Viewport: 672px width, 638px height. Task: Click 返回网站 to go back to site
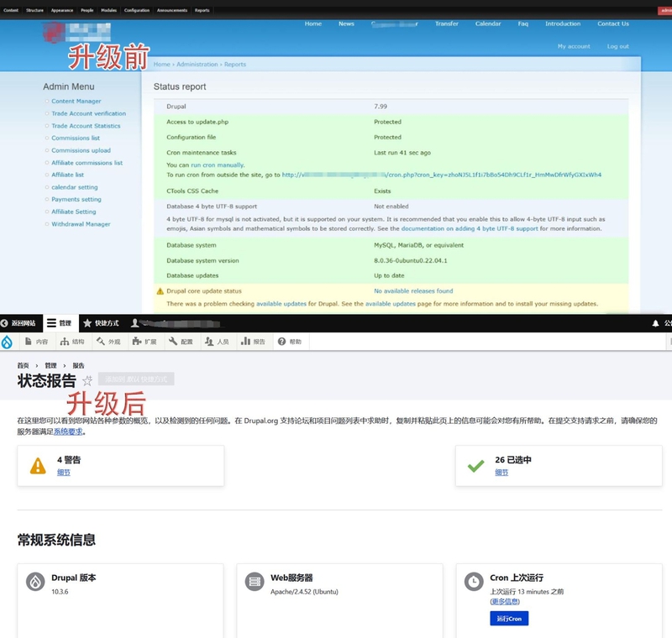point(18,323)
